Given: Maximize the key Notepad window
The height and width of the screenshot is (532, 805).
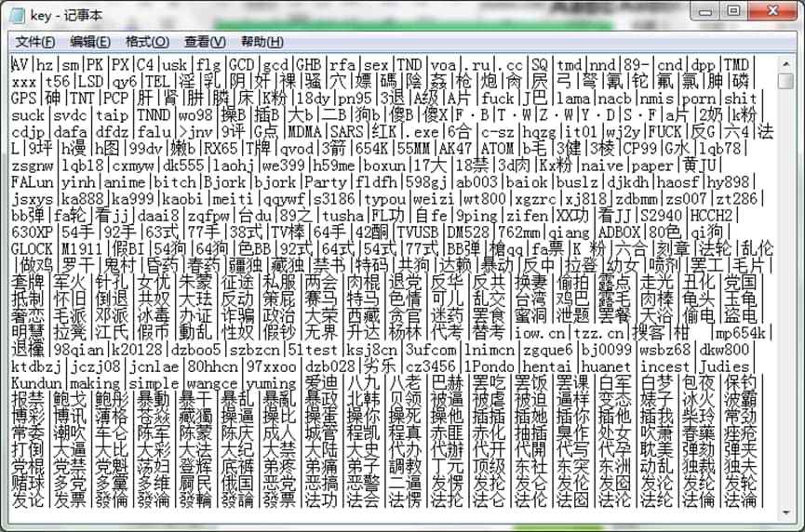Looking at the screenshot, I should [734, 11].
